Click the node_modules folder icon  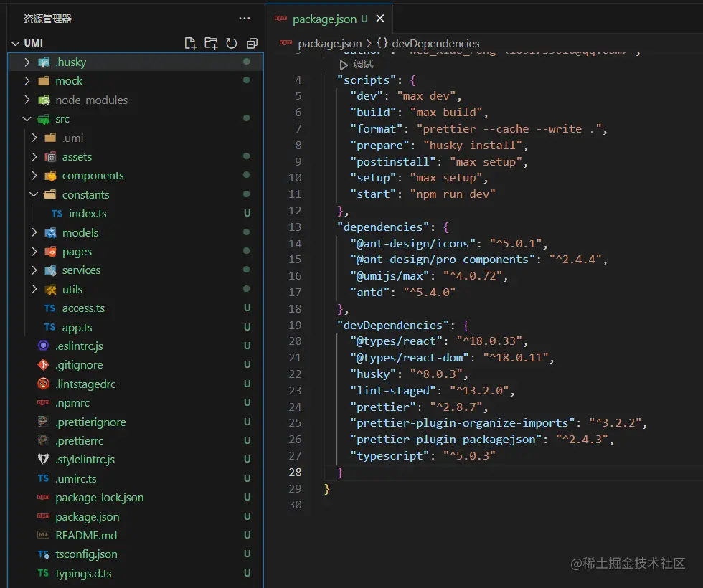click(x=44, y=100)
